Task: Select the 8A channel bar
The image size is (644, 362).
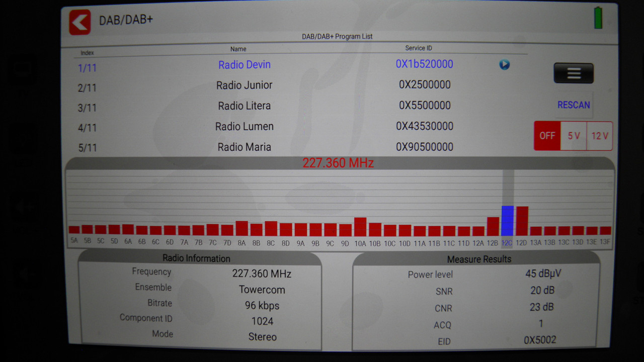Action: [242, 228]
